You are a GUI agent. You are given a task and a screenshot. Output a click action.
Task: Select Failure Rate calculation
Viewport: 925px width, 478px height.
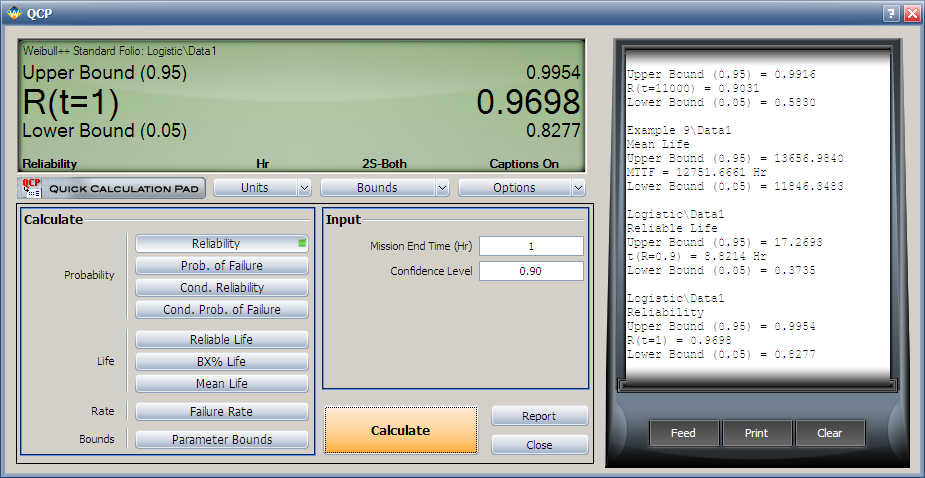[222, 412]
